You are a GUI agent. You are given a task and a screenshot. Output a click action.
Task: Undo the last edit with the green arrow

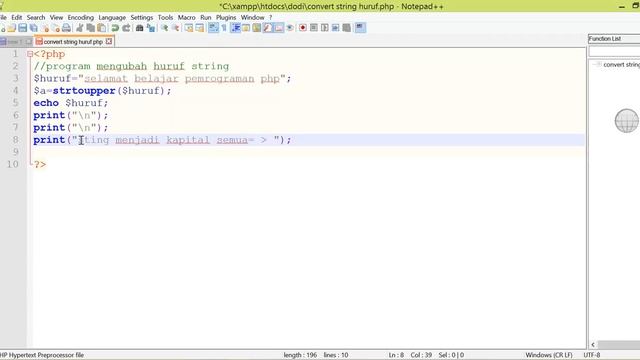(115, 28)
